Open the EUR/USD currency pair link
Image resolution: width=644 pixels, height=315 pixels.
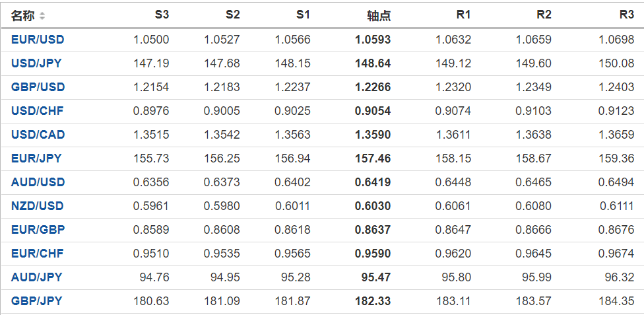pyautogui.click(x=38, y=40)
